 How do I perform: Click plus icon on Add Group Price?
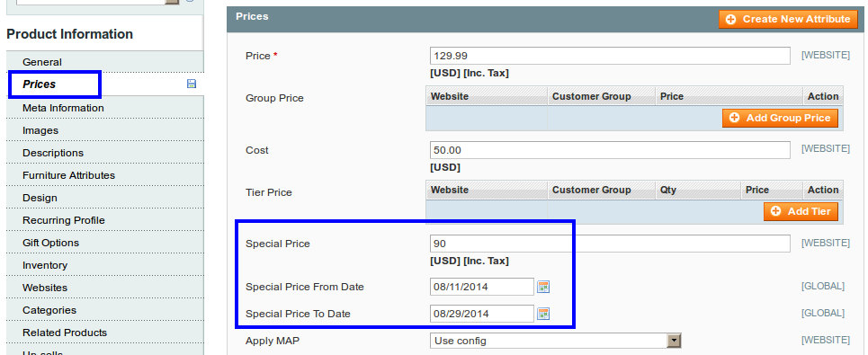(x=735, y=118)
